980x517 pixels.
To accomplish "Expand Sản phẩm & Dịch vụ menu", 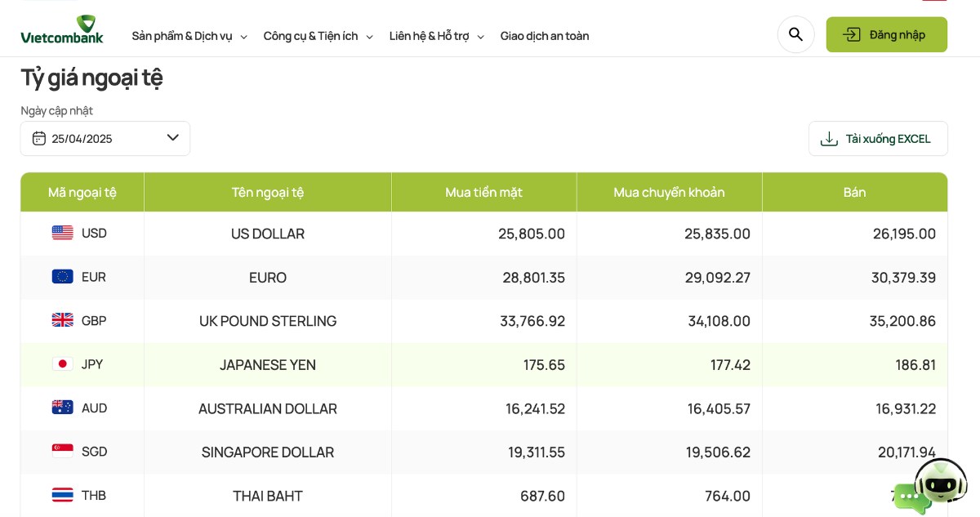I will coord(189,36).
